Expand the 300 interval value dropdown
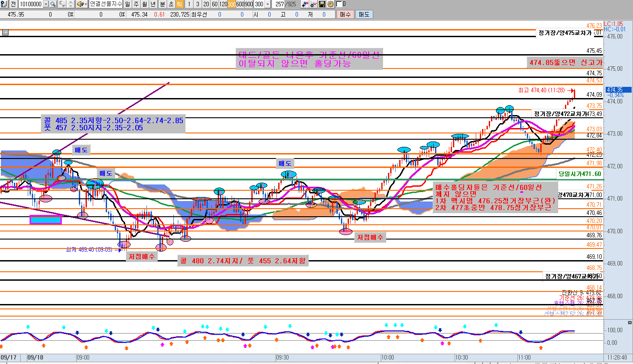 point(268,4)
